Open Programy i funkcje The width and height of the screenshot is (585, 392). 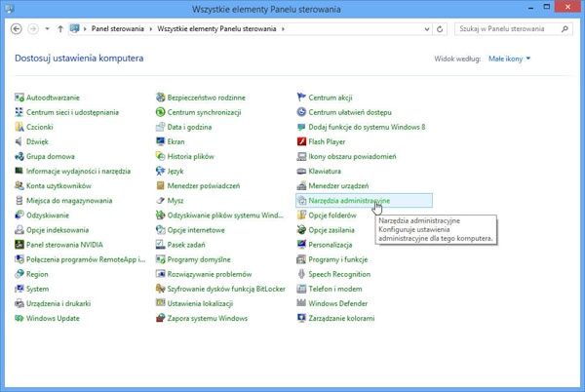coord(338,259)
